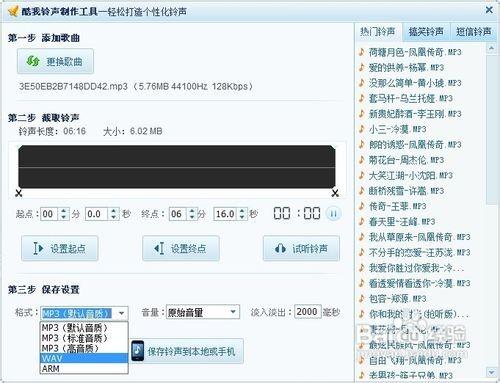This screenshot has height=383, width=500.
Task: Click song list scrollbar down arrow
Action: [491, 371]
